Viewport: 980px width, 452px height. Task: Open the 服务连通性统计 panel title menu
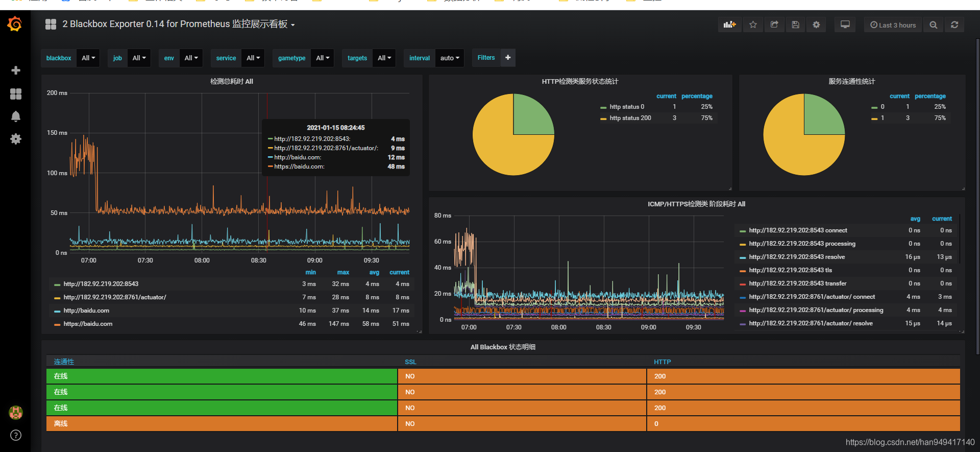tap(852, 81)
